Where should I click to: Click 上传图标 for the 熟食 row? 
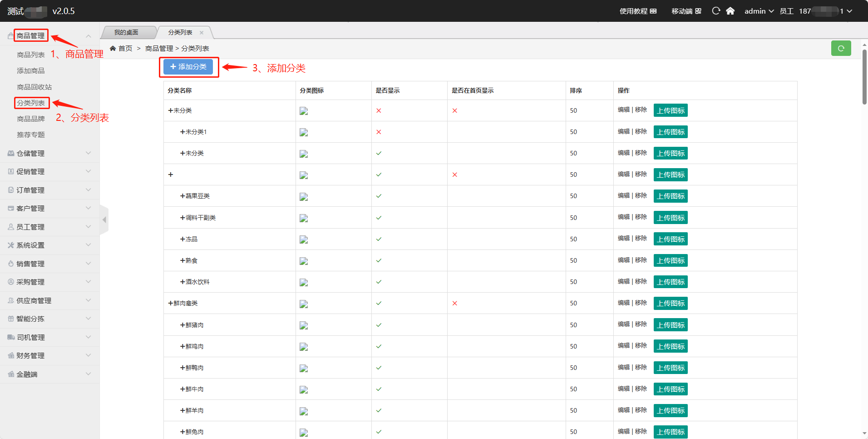pyautogui.click(x=671, y=260)
